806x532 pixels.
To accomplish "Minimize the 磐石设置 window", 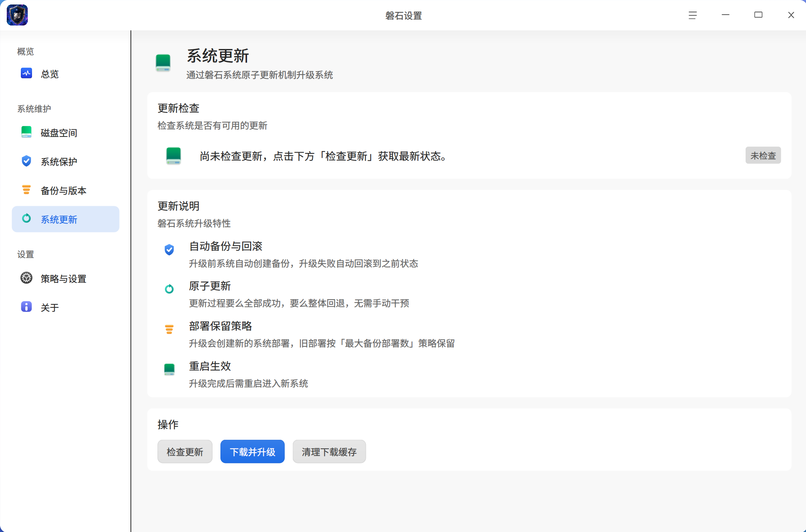I will (x=725, y=15).
